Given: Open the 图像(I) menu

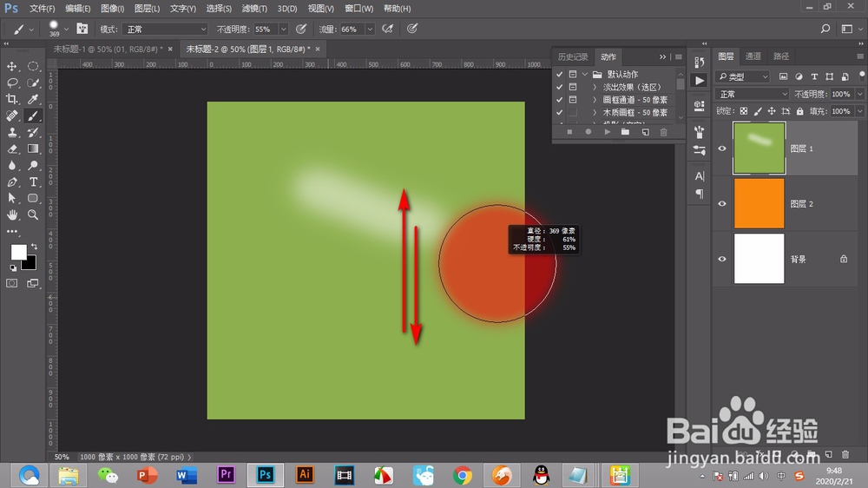Looking at the screenshot, I should pyautogui.click(x=112, y=9).
